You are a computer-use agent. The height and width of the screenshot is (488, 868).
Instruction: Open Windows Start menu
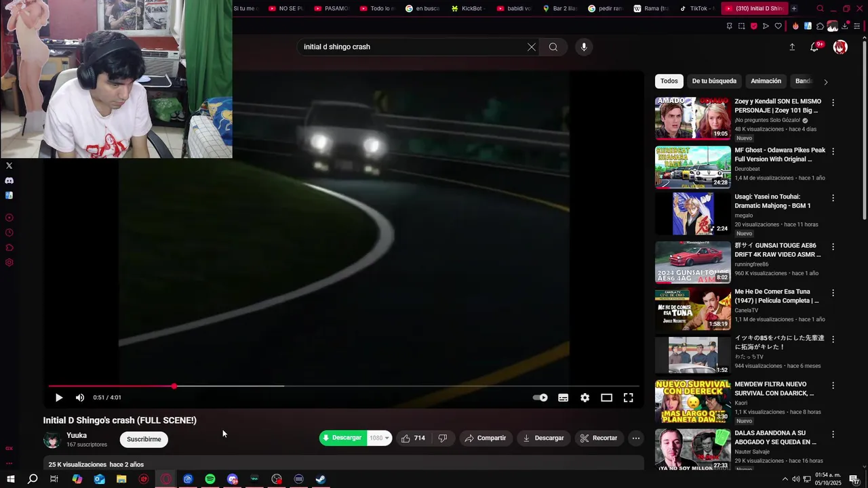coord(10,479)
